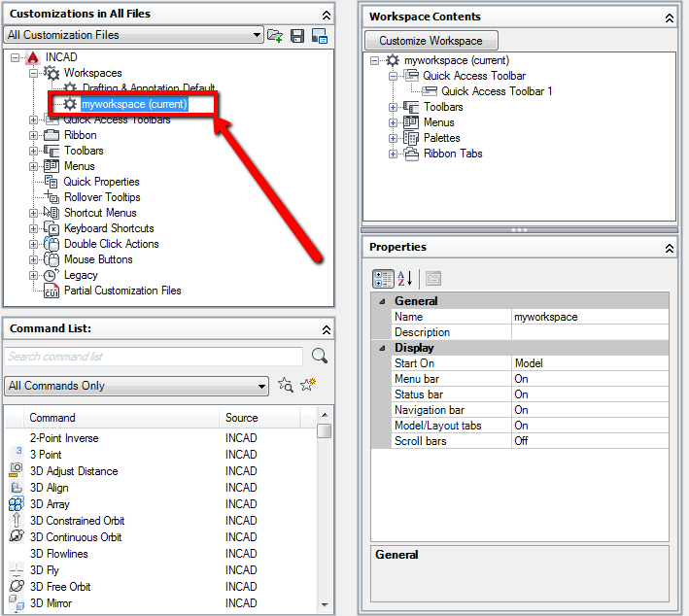The height and width of the screenshot is (616, 689).
Task: Sort properties alphabetically
Action: pos(405,279)
